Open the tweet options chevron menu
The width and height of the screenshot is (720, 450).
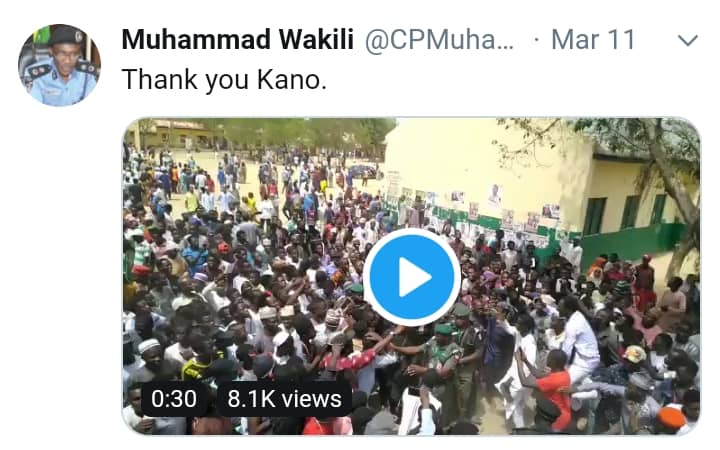click(687, 40)
